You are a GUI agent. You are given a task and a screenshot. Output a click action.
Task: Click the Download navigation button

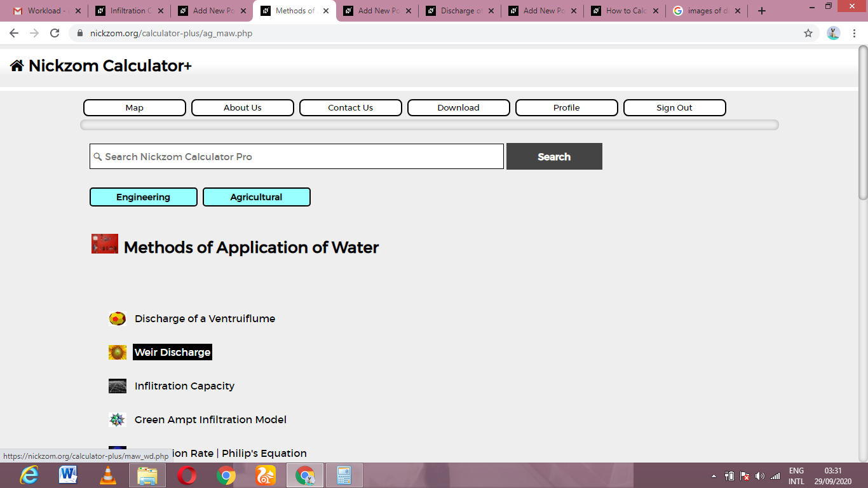(459, 107)
